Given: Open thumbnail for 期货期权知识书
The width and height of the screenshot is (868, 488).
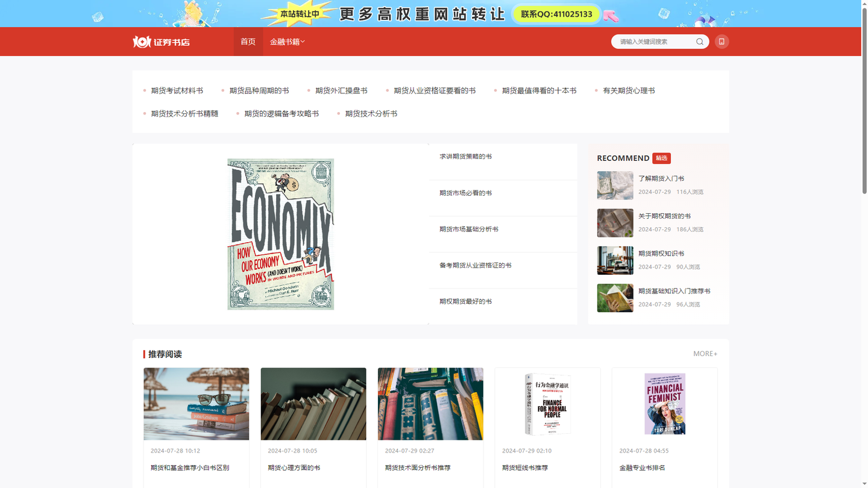Looking at the screenshot, I should pyautogui.click(x=615, y=260).
